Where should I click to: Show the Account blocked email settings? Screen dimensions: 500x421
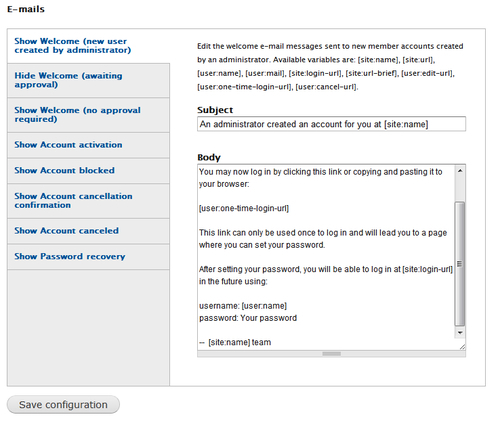tap(64, 171)
